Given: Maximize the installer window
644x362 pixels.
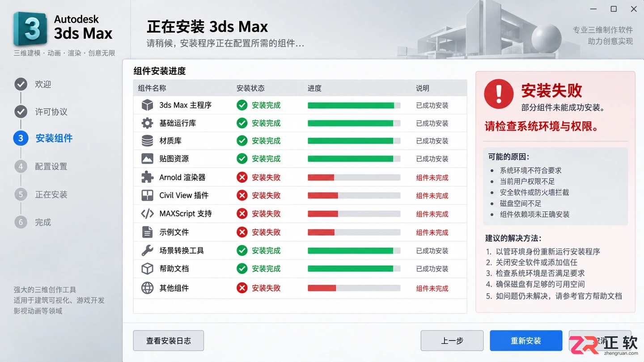Looking at the screenshot, I should [x=614, y=9].
